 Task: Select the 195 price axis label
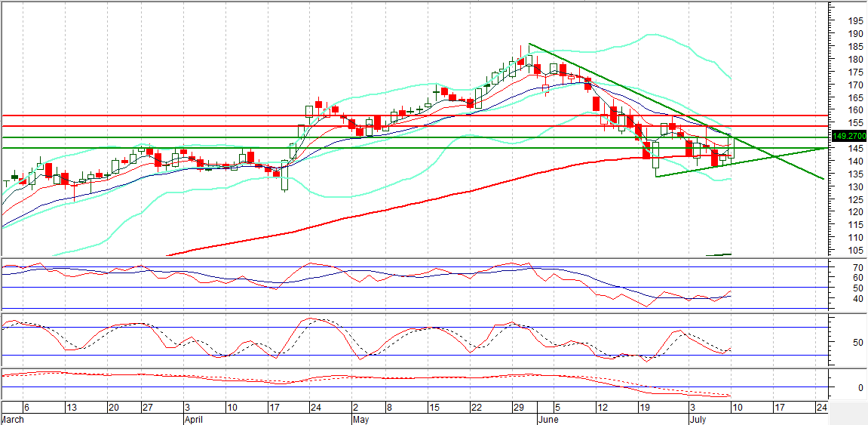click(x=856, y=21)
